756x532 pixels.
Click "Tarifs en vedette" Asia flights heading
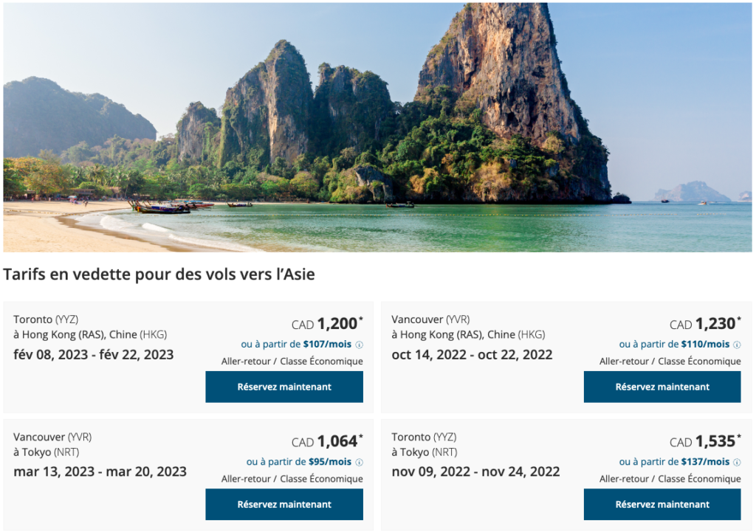tap(159, 275)
